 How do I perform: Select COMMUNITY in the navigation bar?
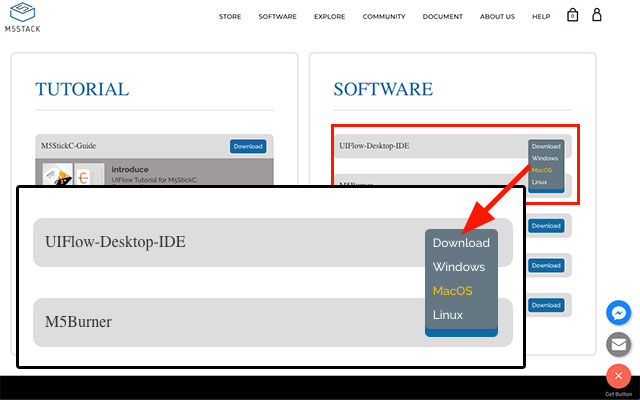pyautogui.click(x=384, y=17)
